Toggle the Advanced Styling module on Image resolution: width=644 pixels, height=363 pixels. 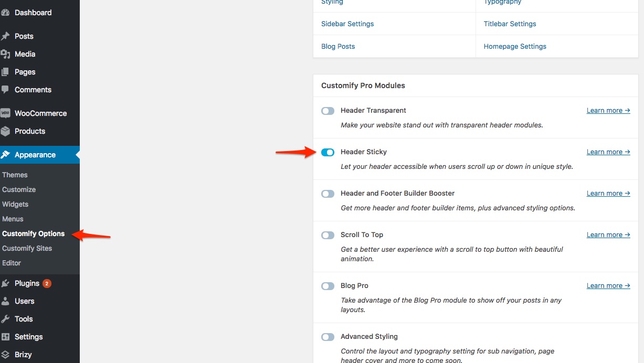coord(328,337)
